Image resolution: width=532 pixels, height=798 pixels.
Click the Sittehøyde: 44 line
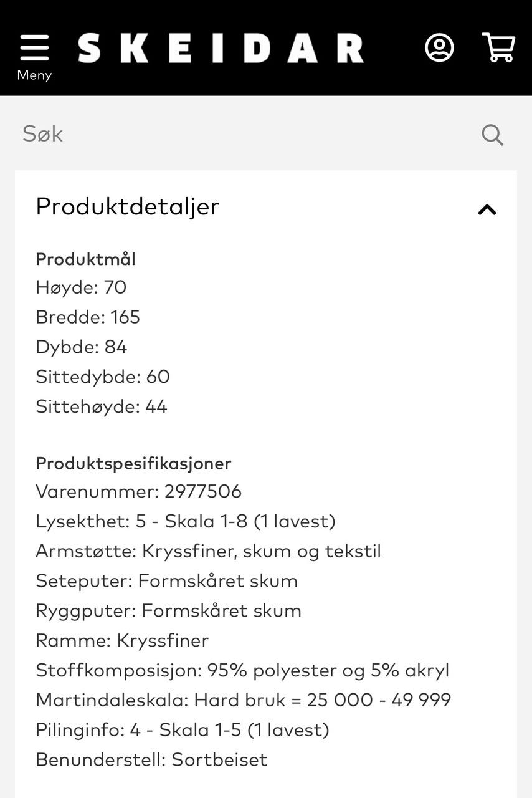click(x=102, y=407)
